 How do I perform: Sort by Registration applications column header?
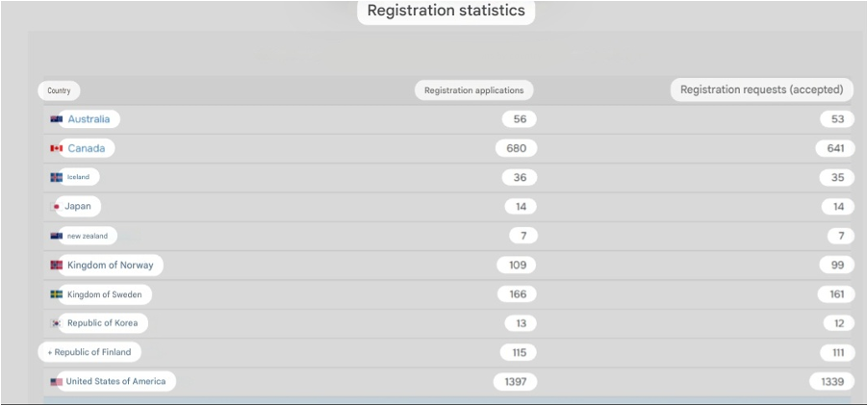(473, 90)
